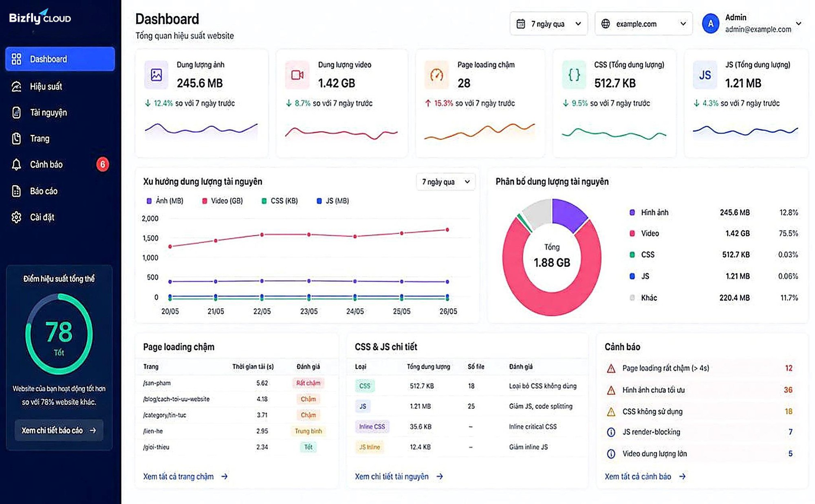Open Xem tất cả trang chậm link
The width and height of the screenshot is (815, 504).
185,476
